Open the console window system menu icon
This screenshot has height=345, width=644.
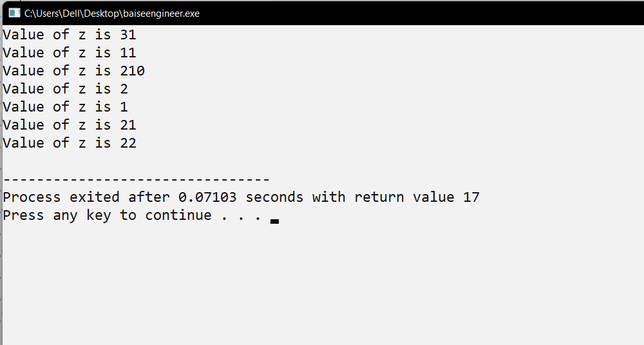[x=14, y=13]
